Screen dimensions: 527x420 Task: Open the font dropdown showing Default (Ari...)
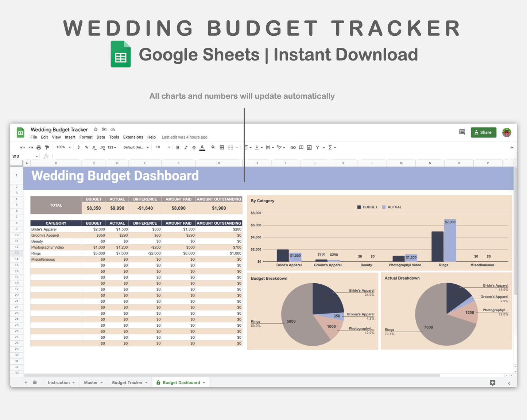coord(135,147)
